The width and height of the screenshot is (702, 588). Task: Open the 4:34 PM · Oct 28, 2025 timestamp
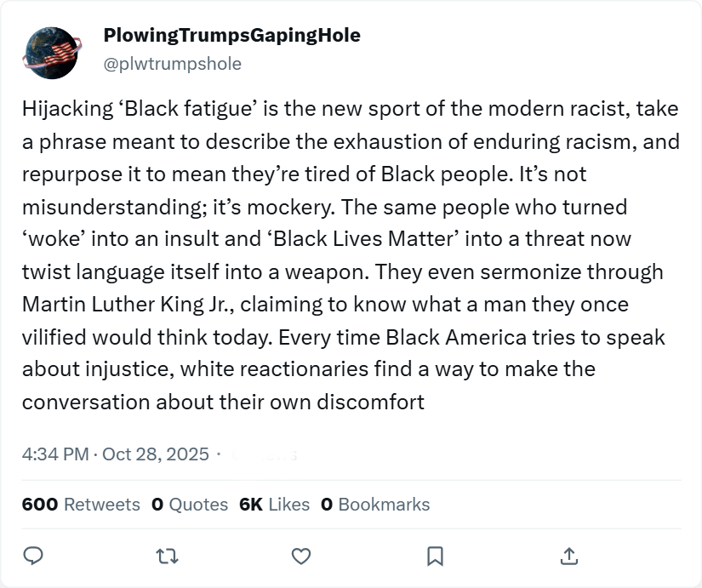[116, 454]
